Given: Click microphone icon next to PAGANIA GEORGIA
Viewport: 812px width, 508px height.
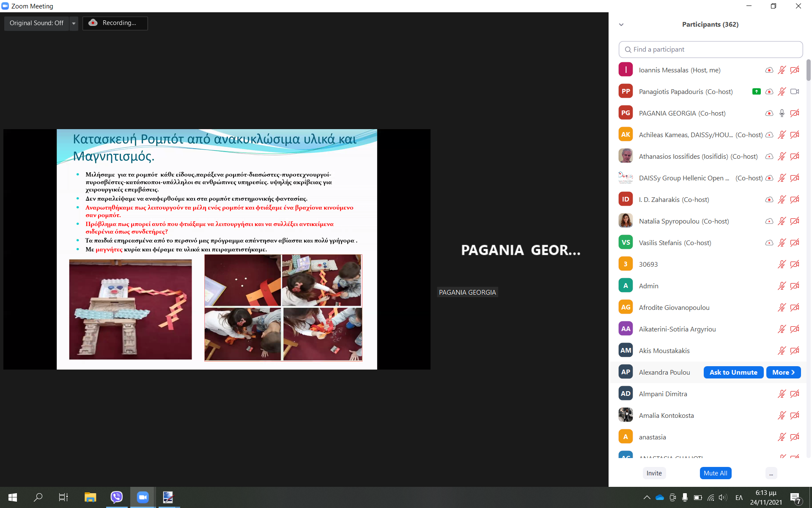Looking at the screenshot, I should pyautogui.click(x=782, y=113).
